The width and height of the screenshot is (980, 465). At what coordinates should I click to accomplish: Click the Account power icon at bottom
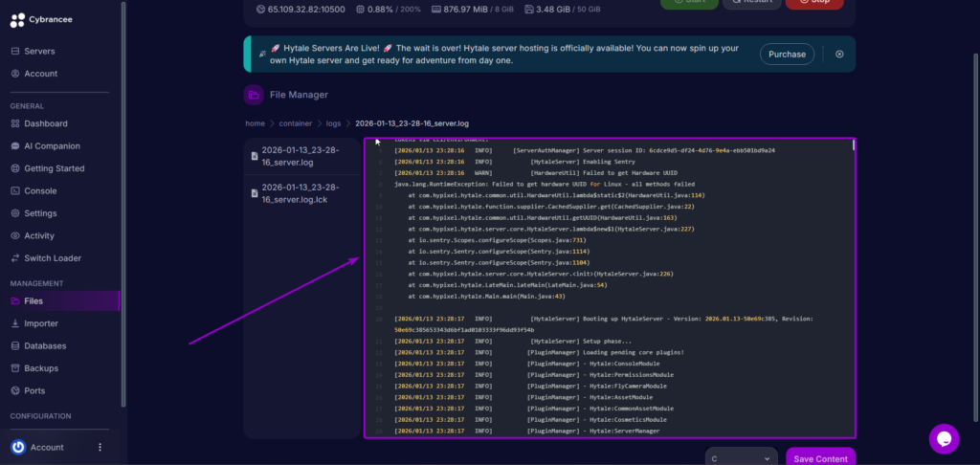pos(17,447)
